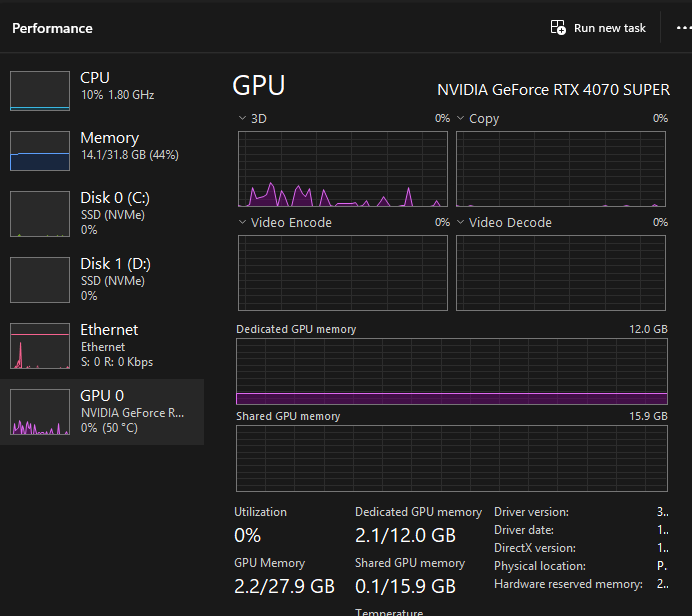Click the Video Decode usage graph
Image resolution: width=692 pixels, height=616 pixels.
561,273
